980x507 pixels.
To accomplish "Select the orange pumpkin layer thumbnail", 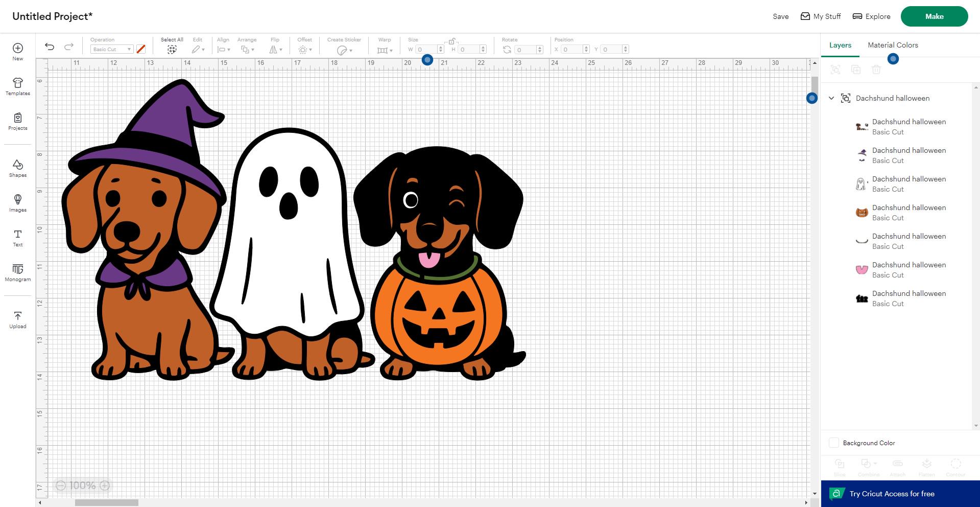I will 862,213.
